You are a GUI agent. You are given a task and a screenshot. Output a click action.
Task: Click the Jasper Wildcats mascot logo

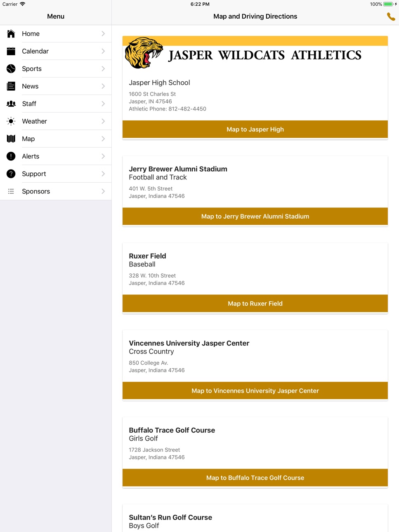[144, 53]
